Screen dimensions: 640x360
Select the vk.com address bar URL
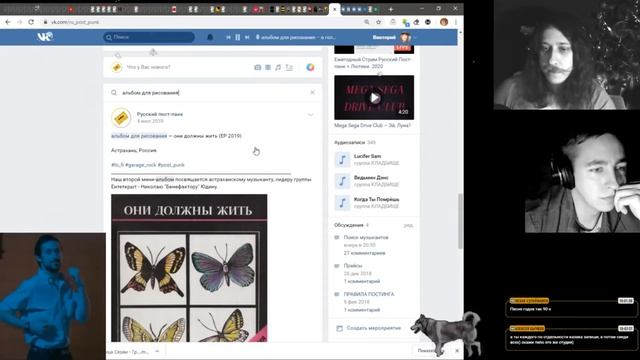[x=75, y=22]
